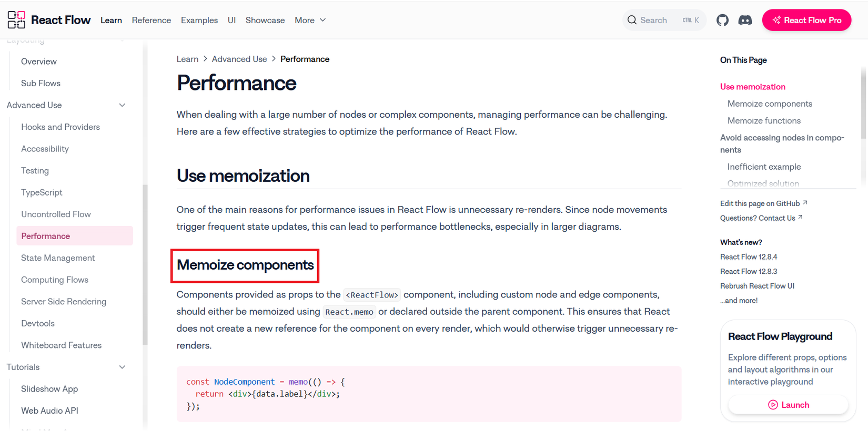Join Discord via the Discord icon

tap(745, 20)
